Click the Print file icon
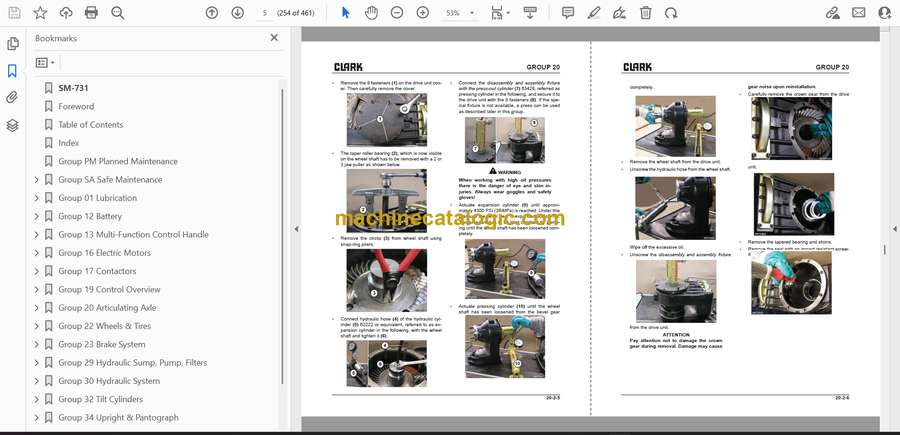This screenshot has width=900, height=435. (92, 13)
